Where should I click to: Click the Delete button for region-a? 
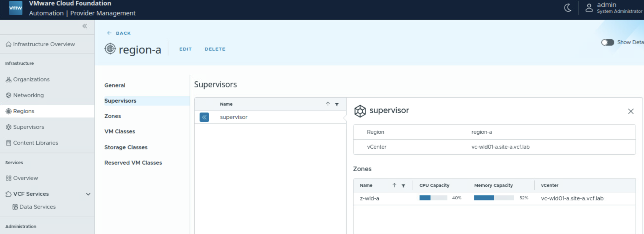pos(215,49)
